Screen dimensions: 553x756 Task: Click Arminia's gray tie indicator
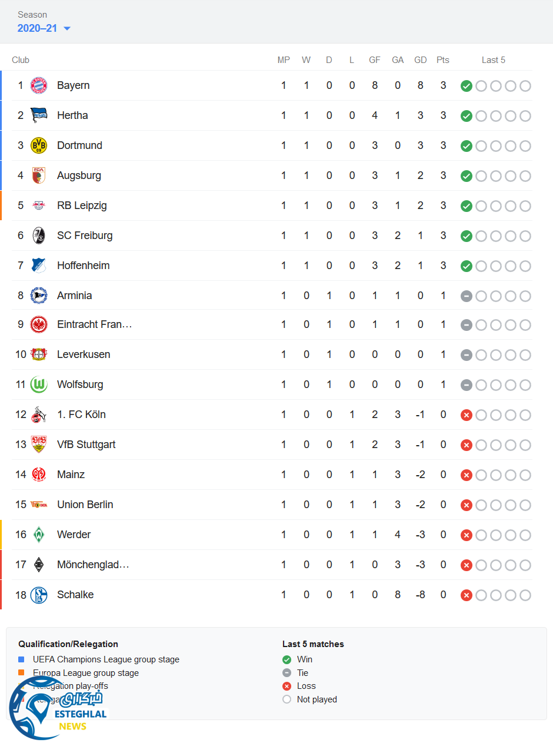467,296
